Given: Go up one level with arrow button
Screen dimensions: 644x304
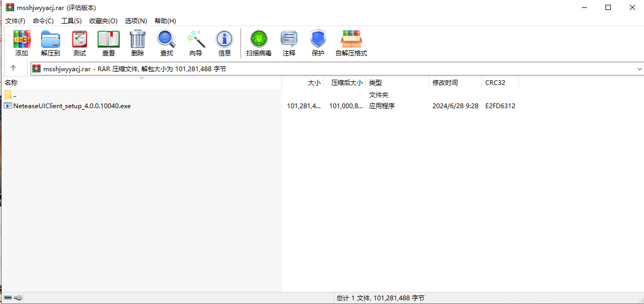Looking at the screenshot, I should tap(13, 68).
